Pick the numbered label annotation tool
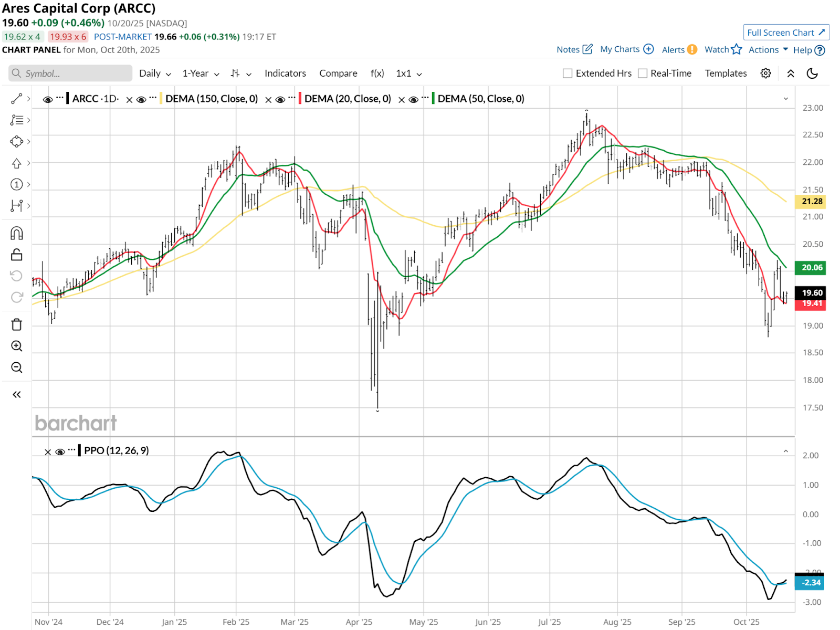Screen dimensions: 840x630 pos(17,184)
